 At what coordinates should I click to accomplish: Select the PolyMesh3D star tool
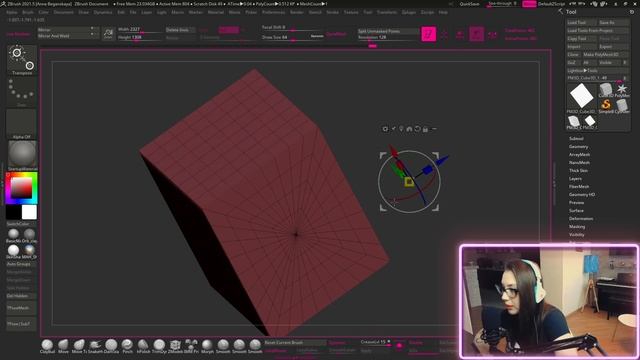click(622, 90)
